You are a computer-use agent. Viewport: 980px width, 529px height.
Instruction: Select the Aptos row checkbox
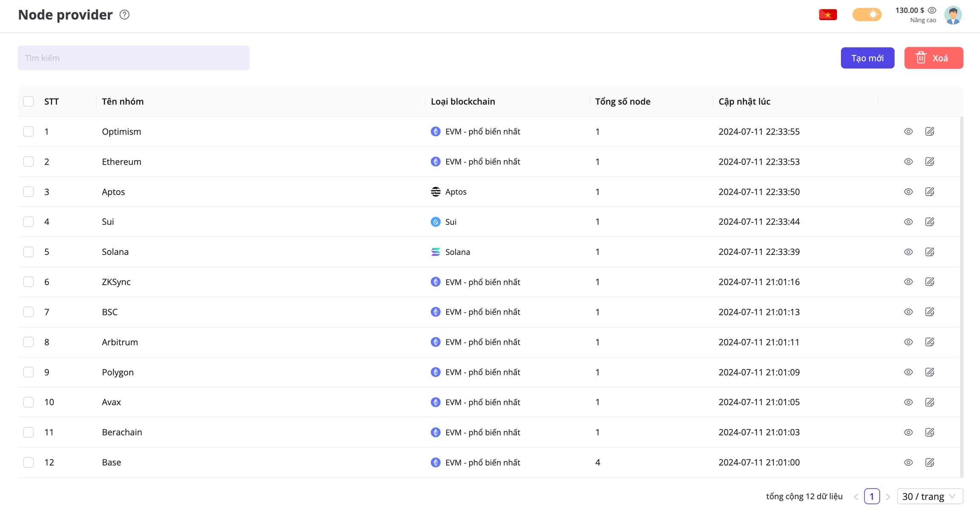pyautogui.click(x=28, y=192)
